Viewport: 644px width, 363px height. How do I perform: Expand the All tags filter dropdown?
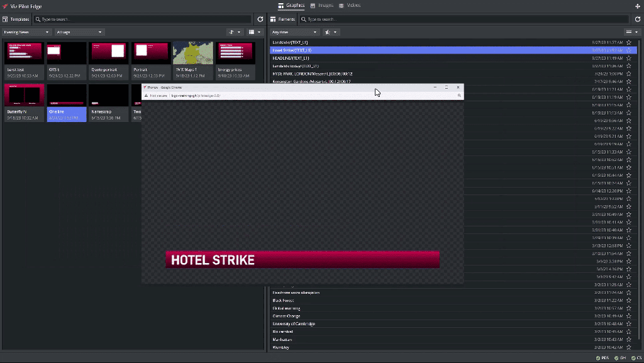click(79, 32)
